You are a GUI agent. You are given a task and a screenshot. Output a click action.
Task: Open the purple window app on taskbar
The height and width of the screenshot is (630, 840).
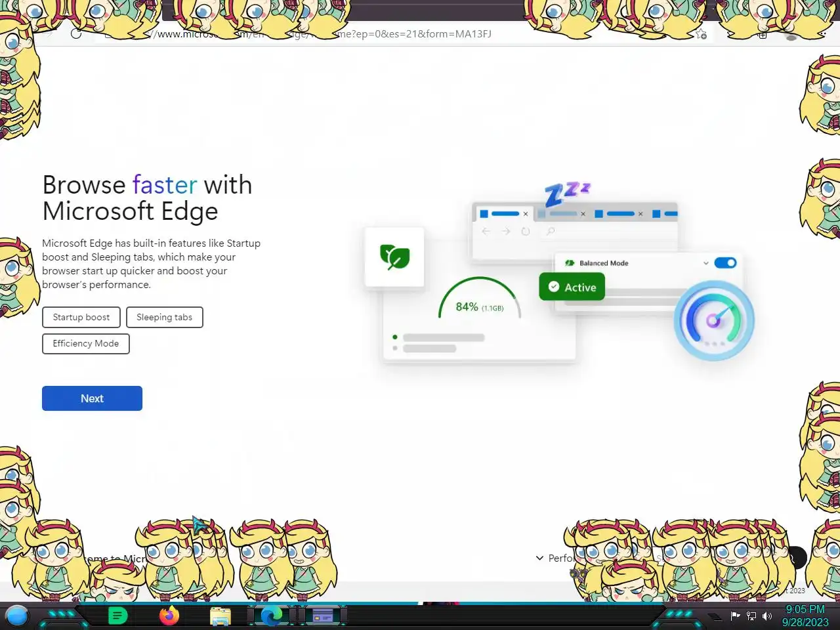tap(322, 616)
